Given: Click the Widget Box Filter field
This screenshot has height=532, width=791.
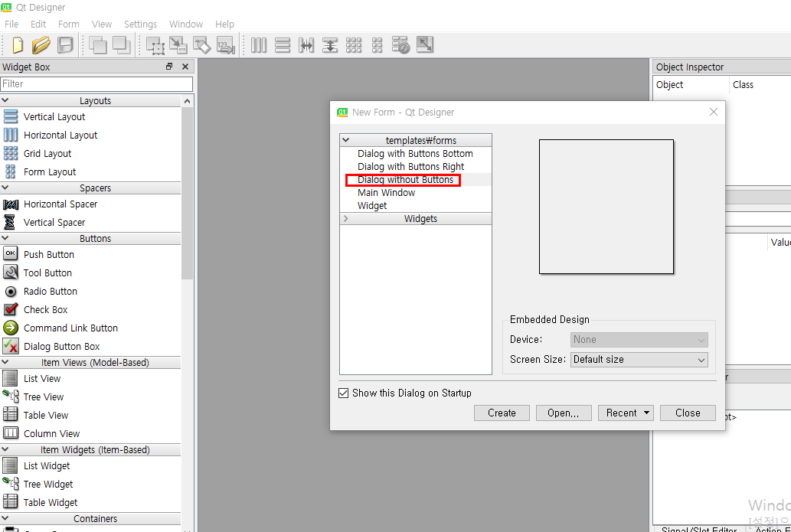Looking at the screenshot, I should (x=96, y=83).
